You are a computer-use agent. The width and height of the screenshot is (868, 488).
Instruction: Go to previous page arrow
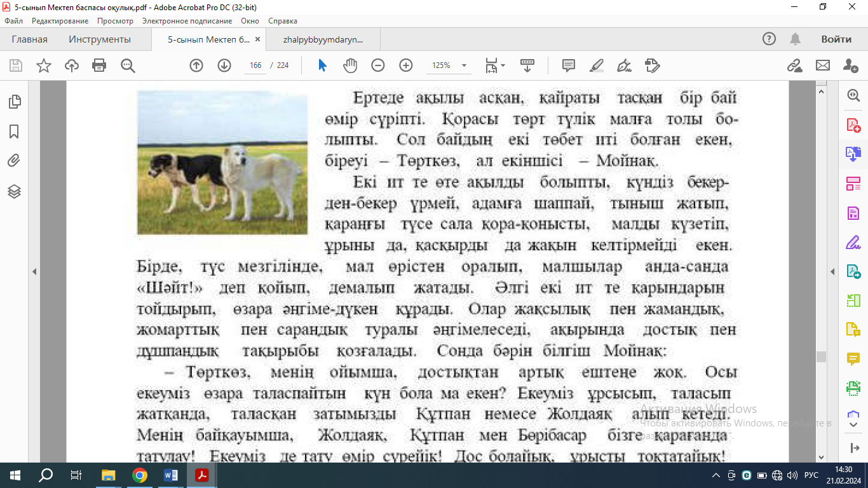coord(196,65)
